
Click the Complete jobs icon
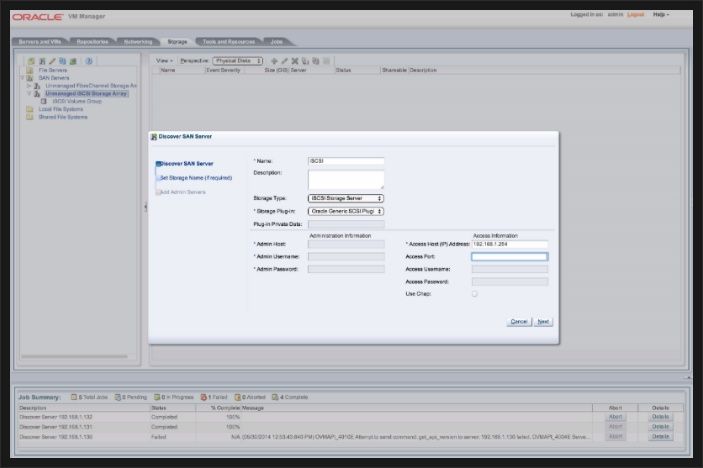[x=275, y=397]
